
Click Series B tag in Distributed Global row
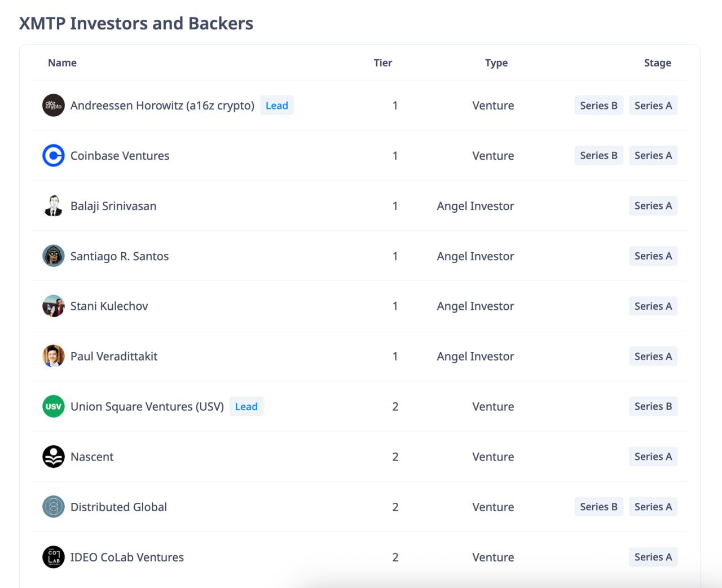pos(599,507)
